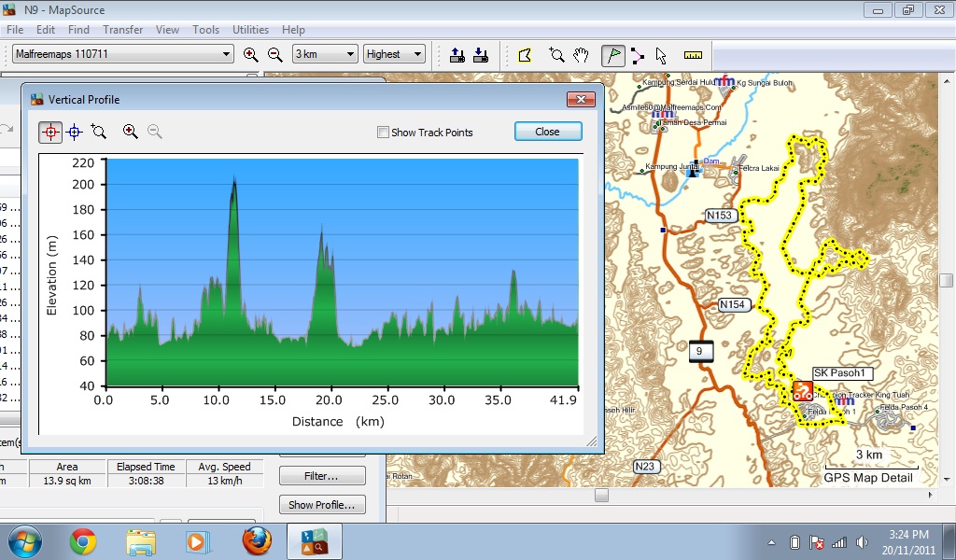Zoom in on the Vertical Profile graph
Image resolution: width=956 pixels, height=560 pixels.
(130, 131)
